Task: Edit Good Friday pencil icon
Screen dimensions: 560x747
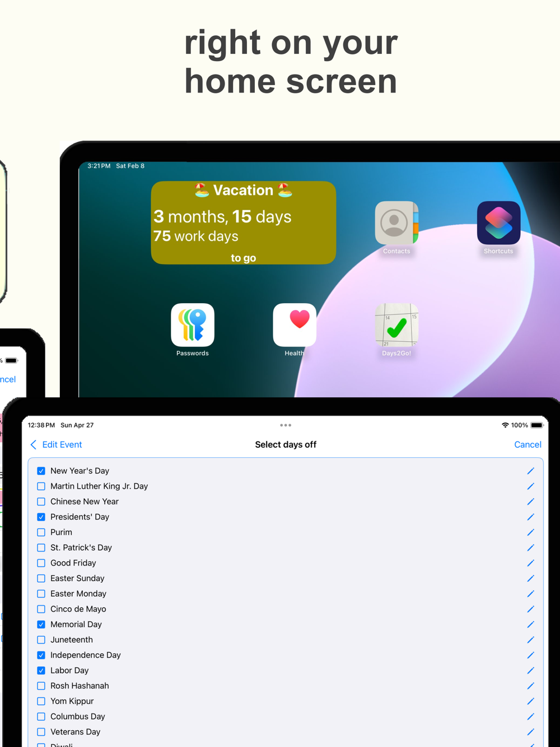Action: click(x=530, y=563)
